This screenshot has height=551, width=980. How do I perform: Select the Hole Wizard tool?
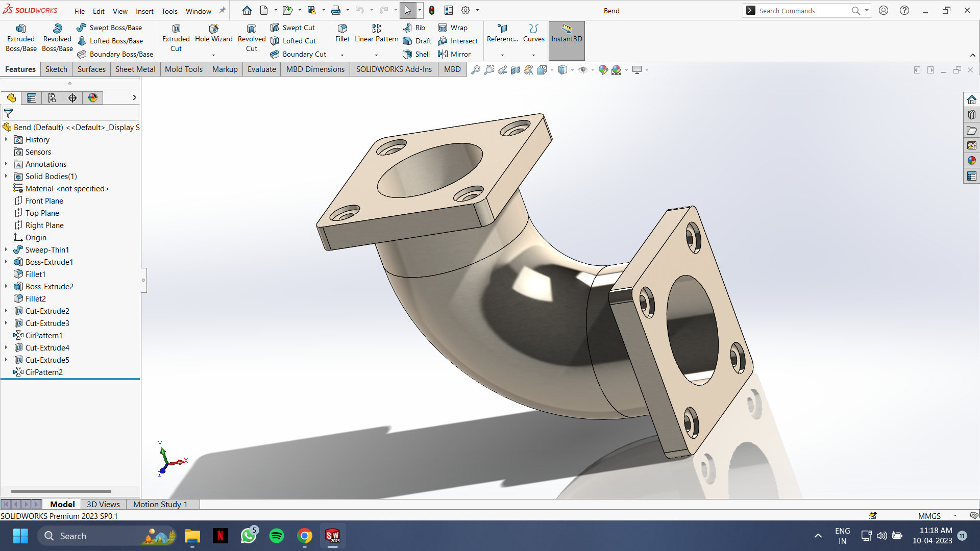tap(213, 33)
